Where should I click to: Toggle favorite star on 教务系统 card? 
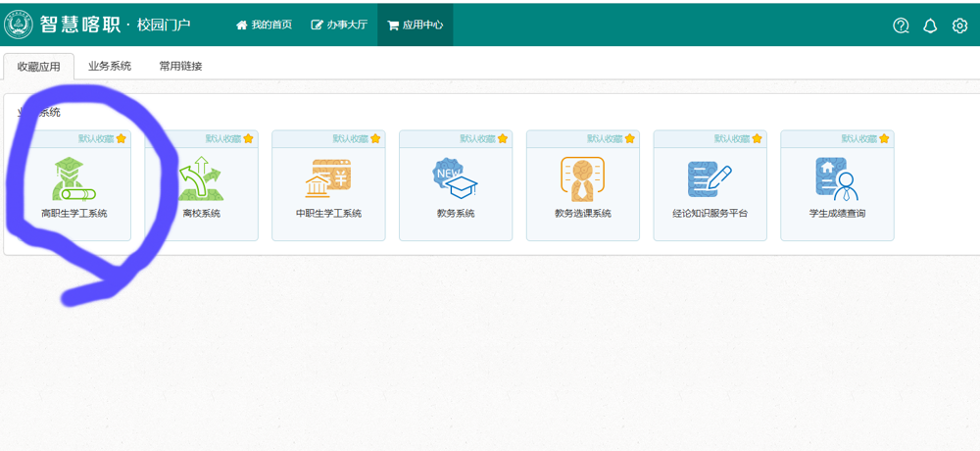click(x=503, y=139)
